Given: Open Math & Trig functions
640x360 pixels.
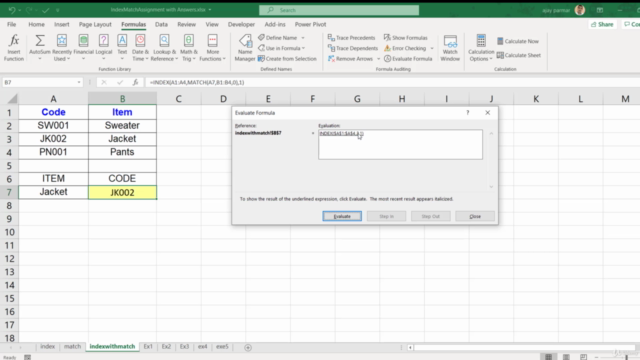Looking at the screenshot, I should click(189, 47).
